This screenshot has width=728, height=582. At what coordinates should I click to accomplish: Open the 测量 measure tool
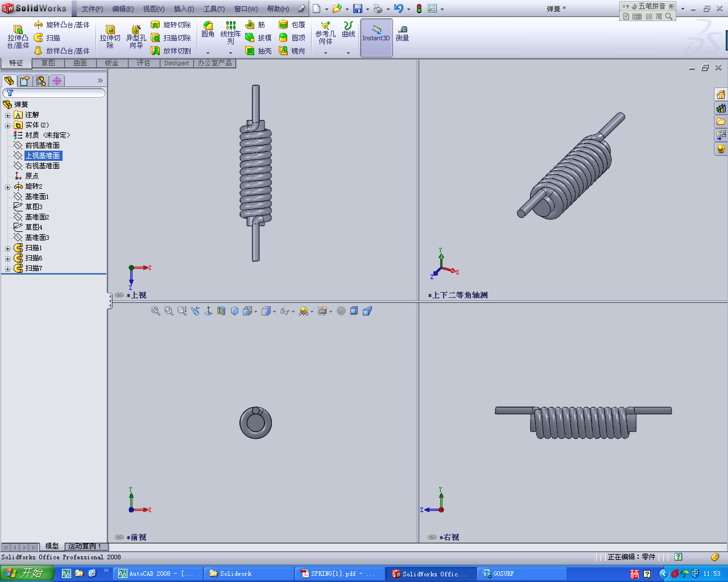click(x=403, y=33)
